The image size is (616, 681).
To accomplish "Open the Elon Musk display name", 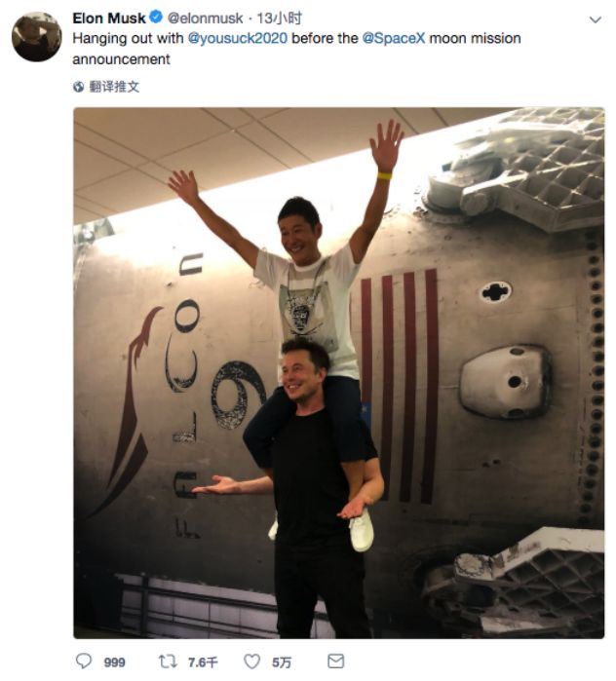I will tap(109, 19).
